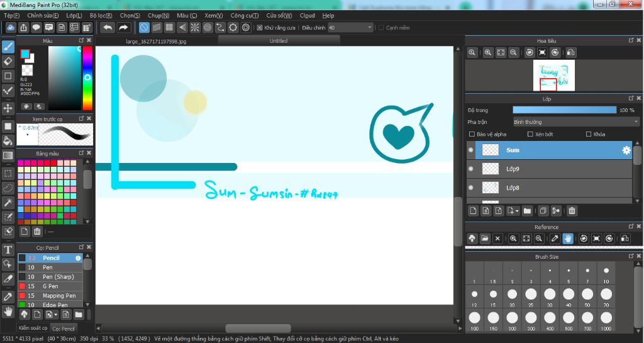Viewport: 644px width, 343px height.
Task: Expand the add layer dropdown arrow
Action: click(x=517, y=211)
